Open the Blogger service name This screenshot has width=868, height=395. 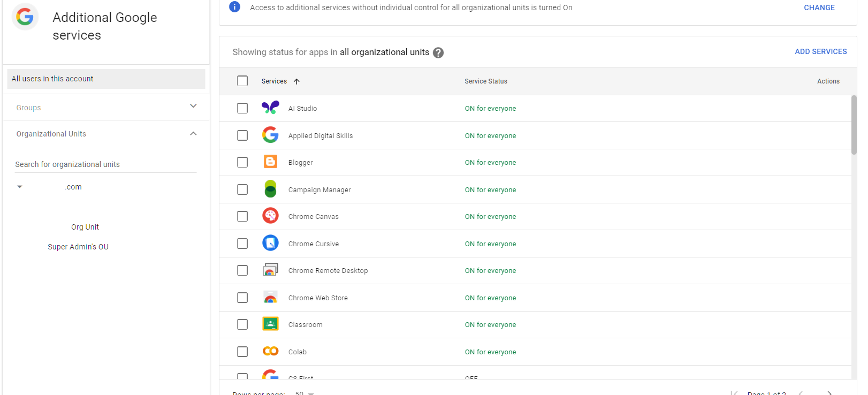[300, 162]
